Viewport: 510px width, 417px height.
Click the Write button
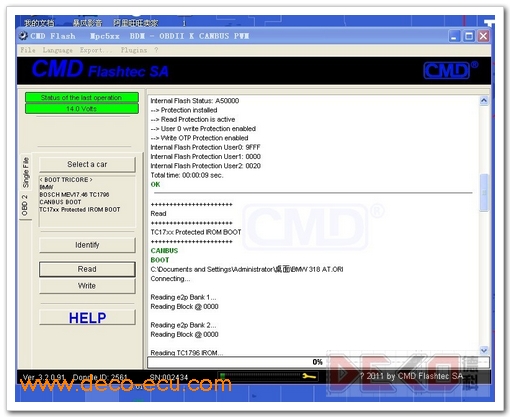pyautogui.click(x=87, y=286)
